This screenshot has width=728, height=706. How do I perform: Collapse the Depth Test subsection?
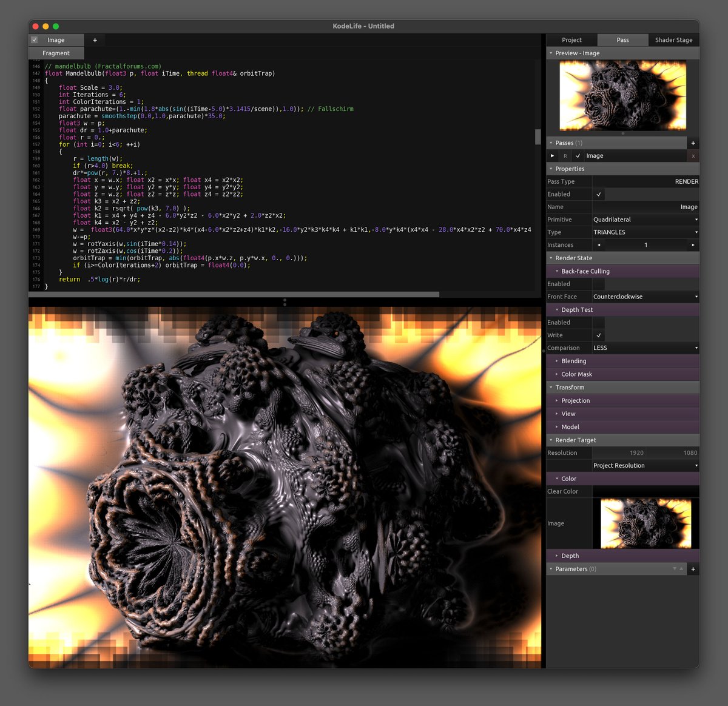point(557,310)
